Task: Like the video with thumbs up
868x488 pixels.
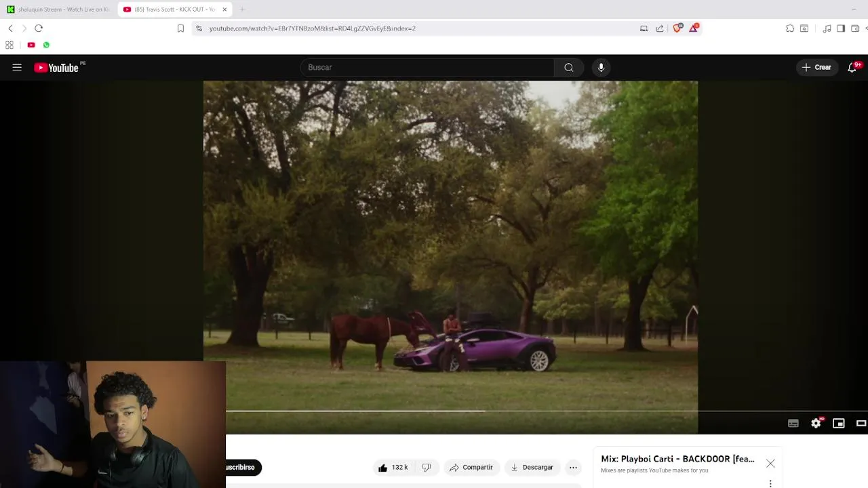Action: [393, 467]
